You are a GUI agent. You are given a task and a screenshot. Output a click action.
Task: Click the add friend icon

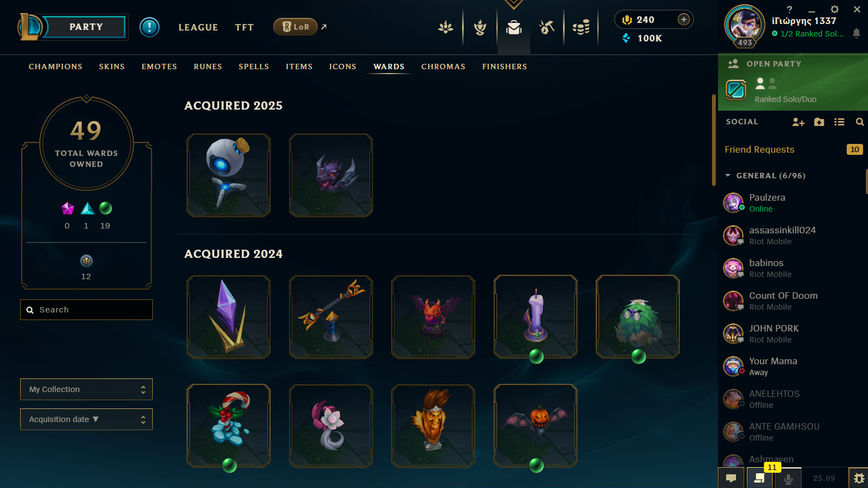(x=798, y=122)
